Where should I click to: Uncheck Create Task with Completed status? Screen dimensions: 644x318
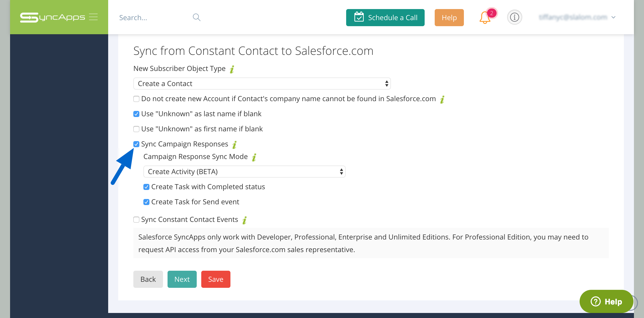(146, 187)
